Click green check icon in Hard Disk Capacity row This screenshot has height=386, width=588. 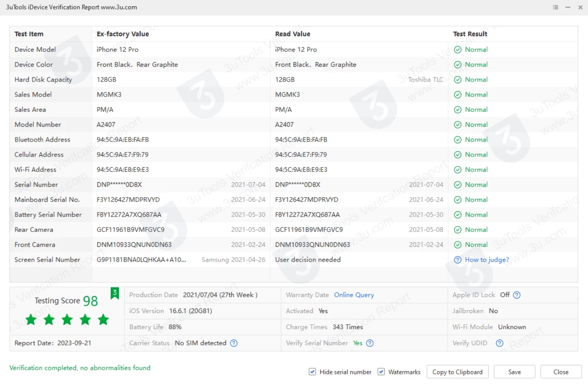coord(458,80)
